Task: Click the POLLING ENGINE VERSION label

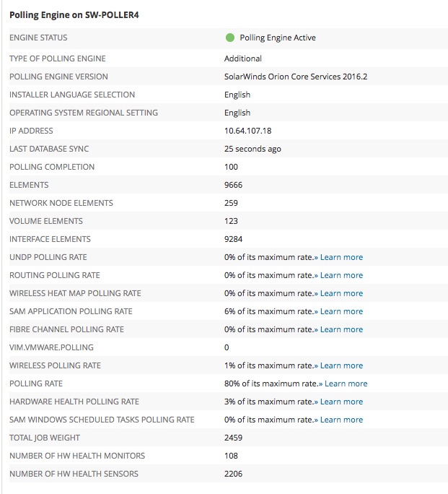Action: tap(58, 77)
